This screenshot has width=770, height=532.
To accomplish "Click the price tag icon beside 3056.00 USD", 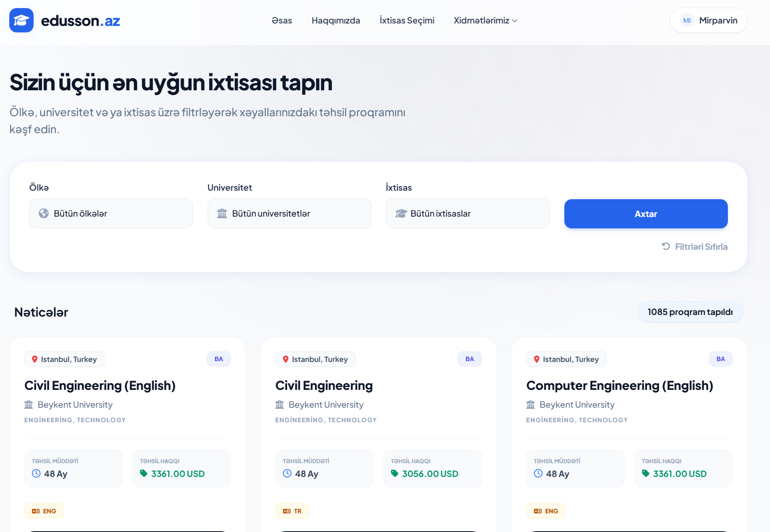I will pos(395,473).
